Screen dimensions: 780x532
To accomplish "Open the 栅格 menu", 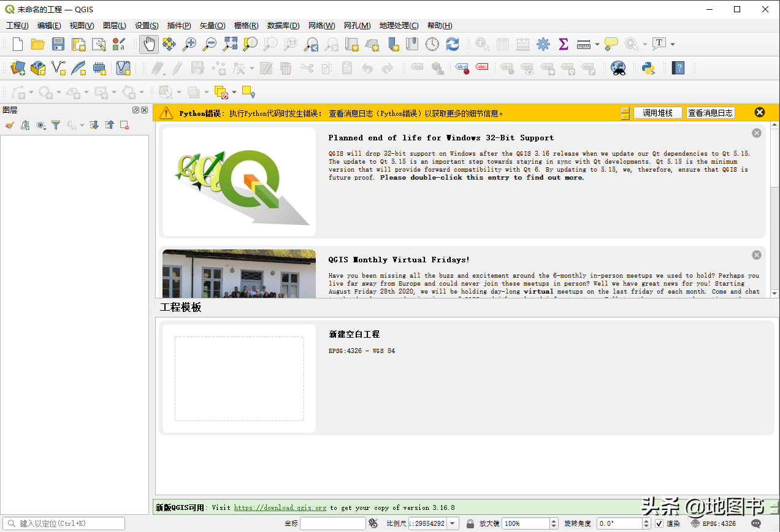I will 246,26.
